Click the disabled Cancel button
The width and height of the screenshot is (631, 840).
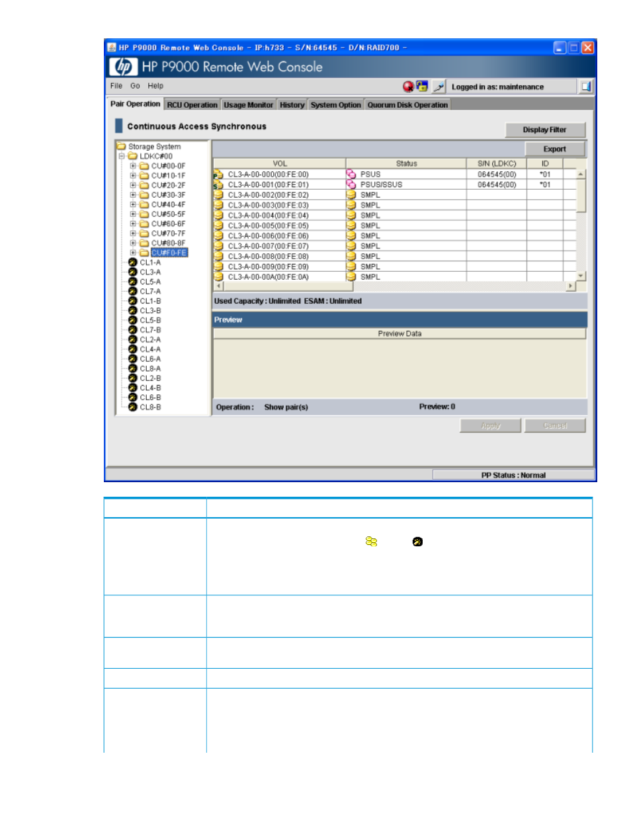coord(555,425)
